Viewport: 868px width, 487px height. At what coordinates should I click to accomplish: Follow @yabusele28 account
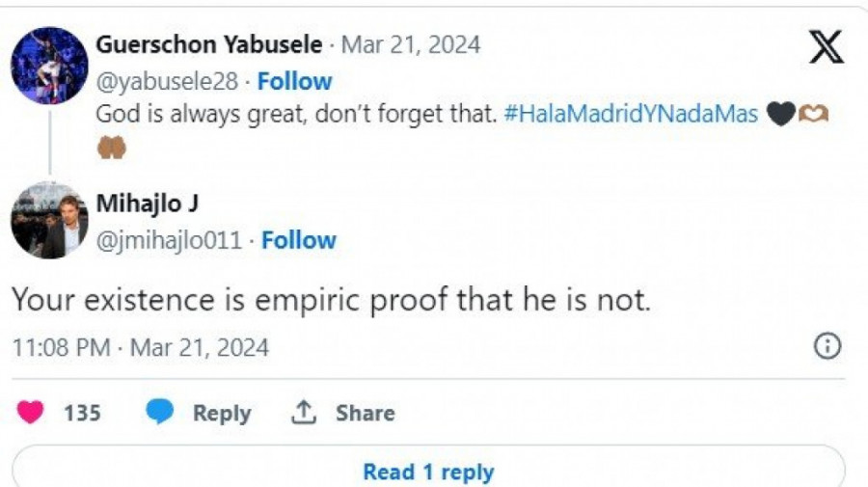(x=294, y=81)
